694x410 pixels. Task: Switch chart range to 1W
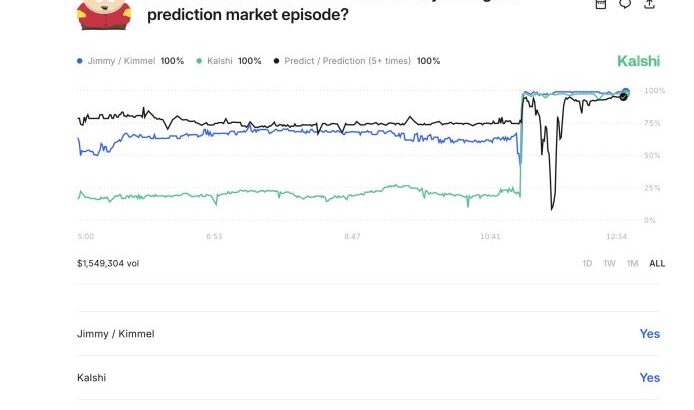coord(610,263)
